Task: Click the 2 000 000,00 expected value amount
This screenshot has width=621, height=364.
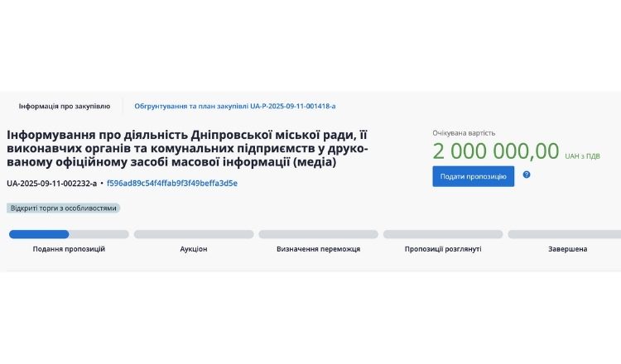Action: tap(496, 151)
